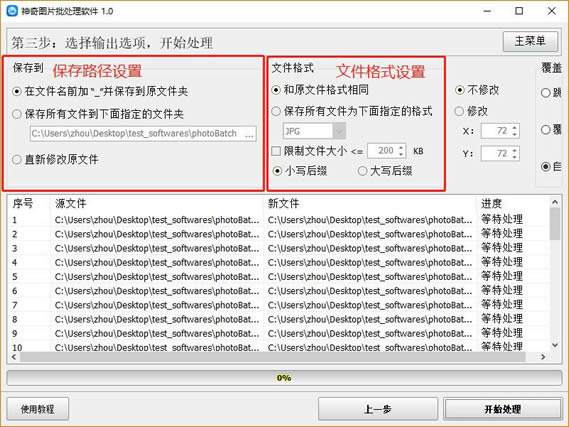Enable the 限制文件大小 checkbox
The width and height of the screenshot is (569, 427).
tap(276, 151)
